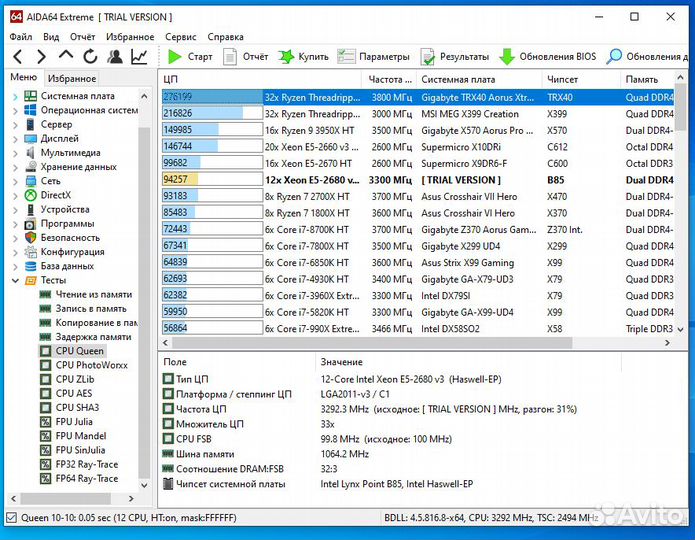Open the Сервис menu

point(180,37)
